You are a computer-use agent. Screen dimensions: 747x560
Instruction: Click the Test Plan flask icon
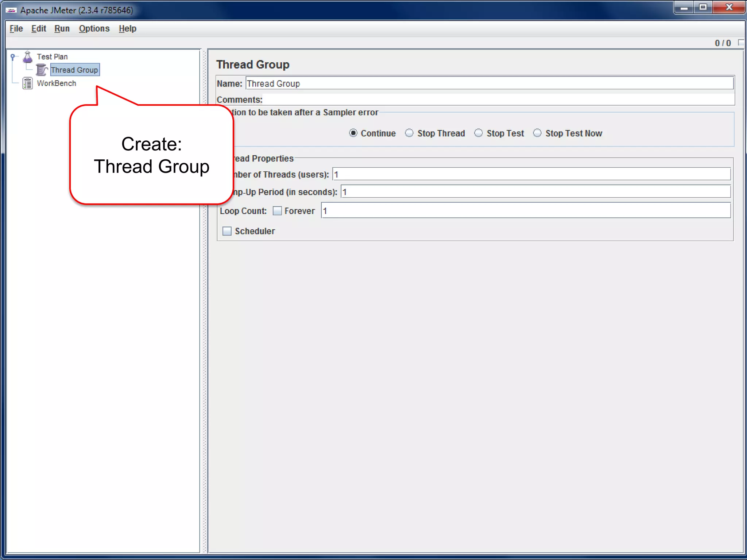coord(28,57)
